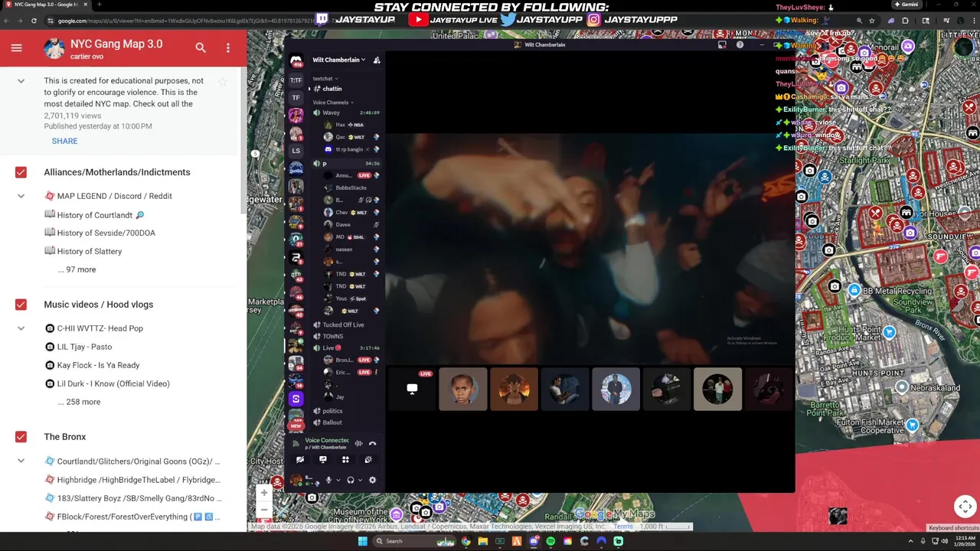Open the Wilt Chamberlain server dropdown

pos(339,60)
